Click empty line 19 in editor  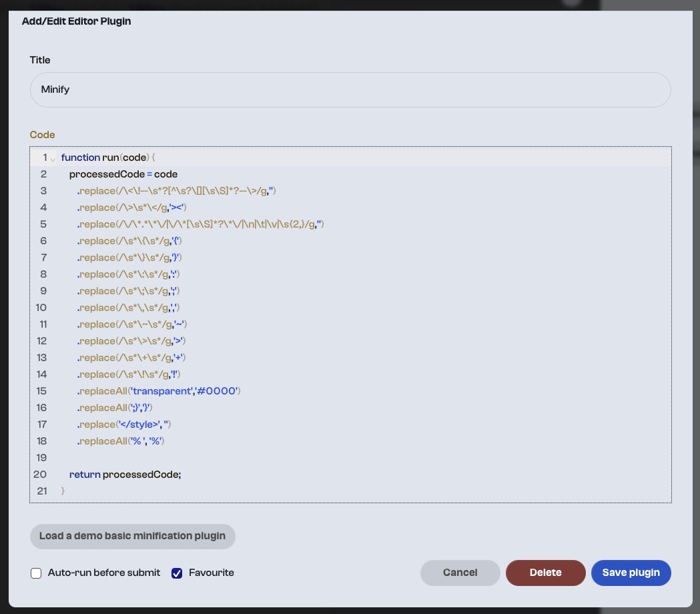[364, 458]
